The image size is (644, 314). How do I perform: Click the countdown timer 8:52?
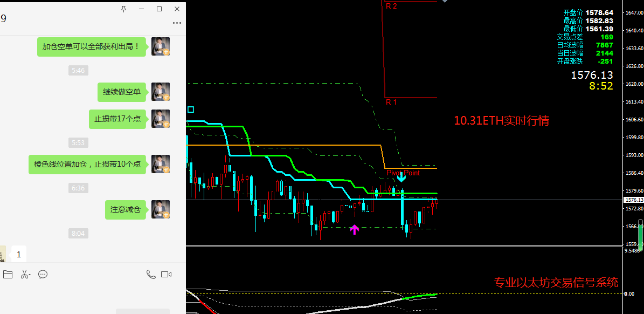(601, 85)
